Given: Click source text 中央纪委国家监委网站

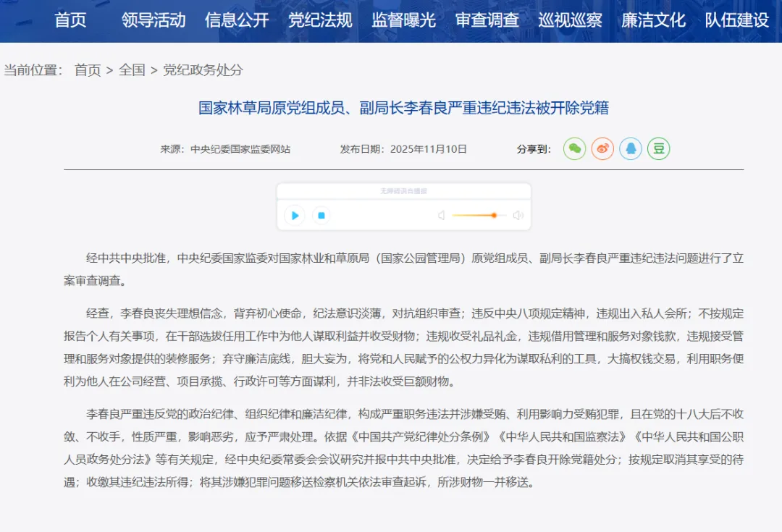Looking at the screenshot, I should point(240,149).
